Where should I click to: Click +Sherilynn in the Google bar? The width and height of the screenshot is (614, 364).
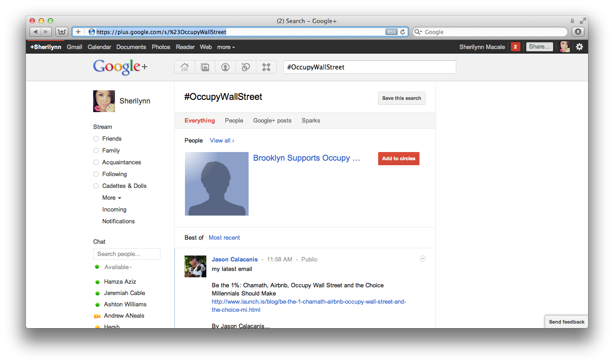click(45, 47)
